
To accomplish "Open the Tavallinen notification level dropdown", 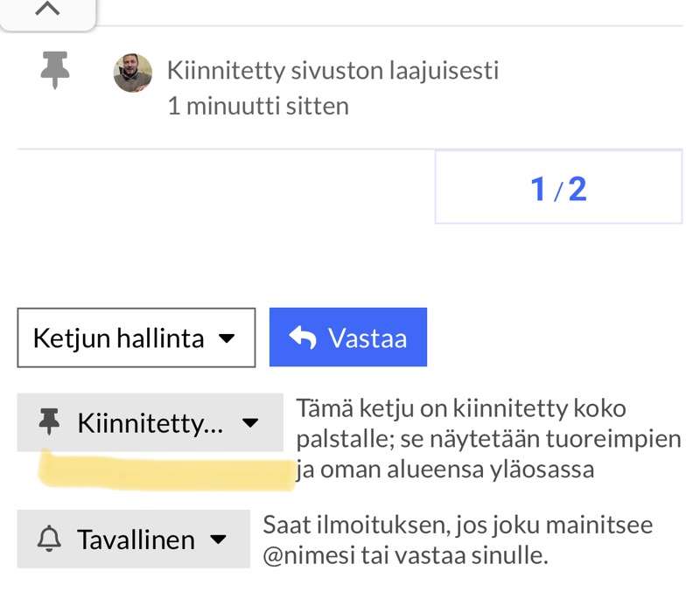I will pyautogui.click(x=133, y=540).
